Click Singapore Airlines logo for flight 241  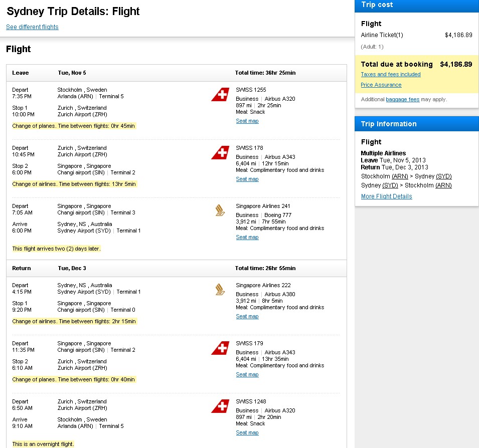pyautogui.click(x=220, y=211)
